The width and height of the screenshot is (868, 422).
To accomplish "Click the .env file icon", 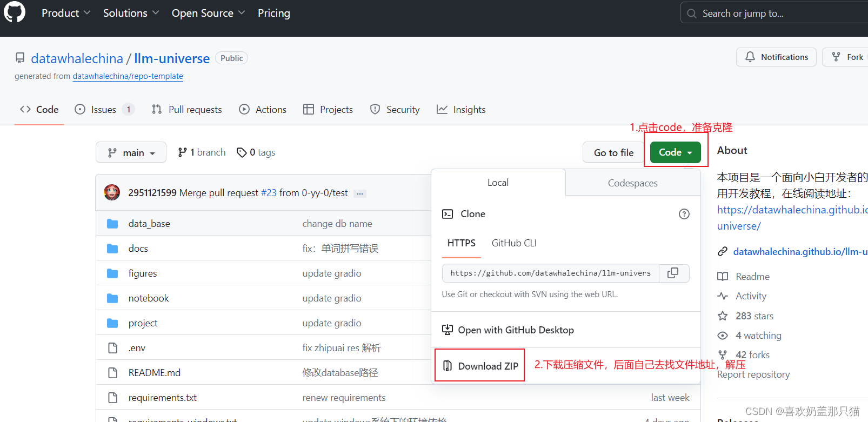I will [112, 348].
